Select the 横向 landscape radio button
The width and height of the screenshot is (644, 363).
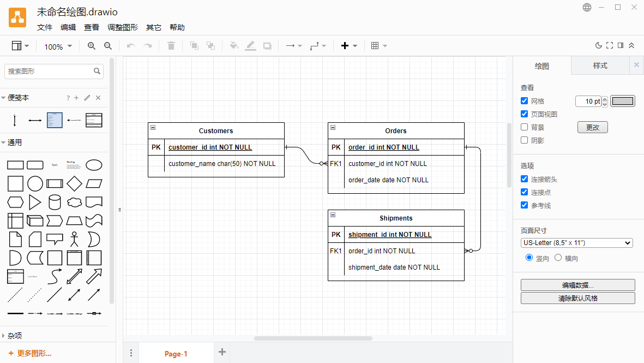(x=558, y=258)
